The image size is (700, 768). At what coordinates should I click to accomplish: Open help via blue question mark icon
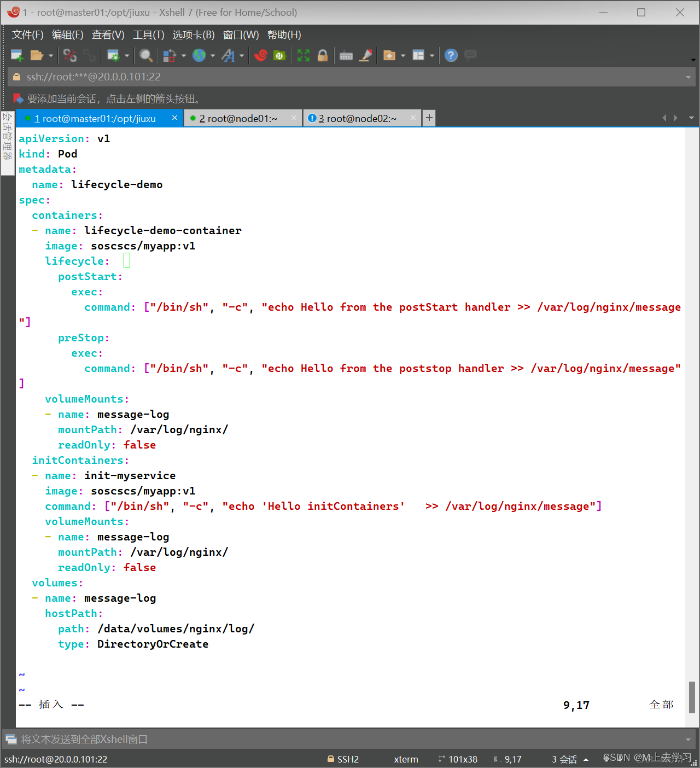click(451, 55)
